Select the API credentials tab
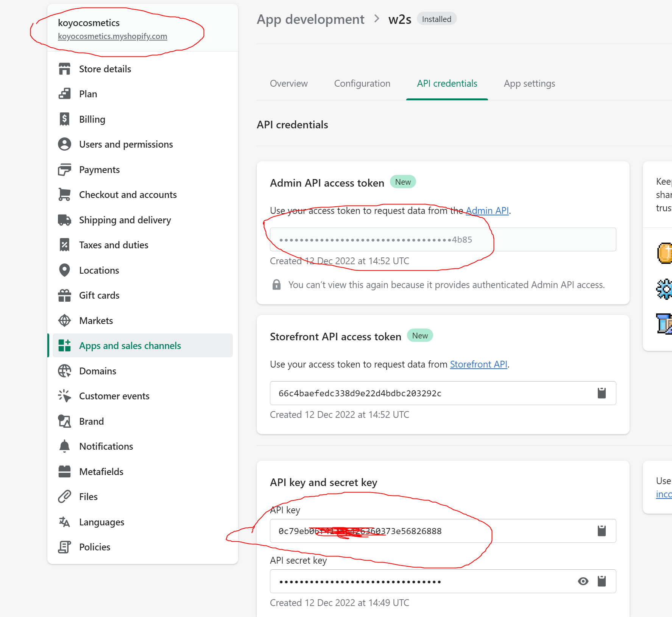The width and height of the screenshot is (672, 617). [x=447, y=83]
